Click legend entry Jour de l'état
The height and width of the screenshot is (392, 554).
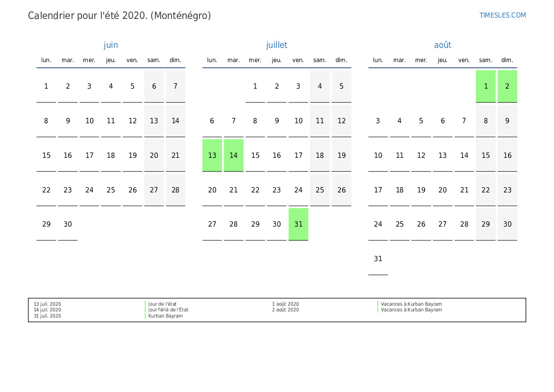pyautogui.click(x=162, y=304)
